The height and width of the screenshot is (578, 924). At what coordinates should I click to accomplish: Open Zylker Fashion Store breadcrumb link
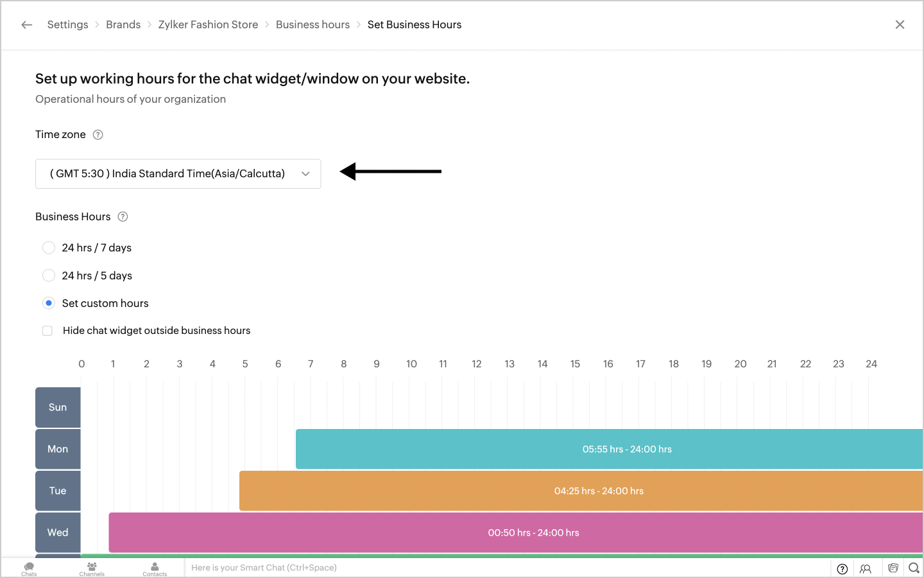coord(208,25)
